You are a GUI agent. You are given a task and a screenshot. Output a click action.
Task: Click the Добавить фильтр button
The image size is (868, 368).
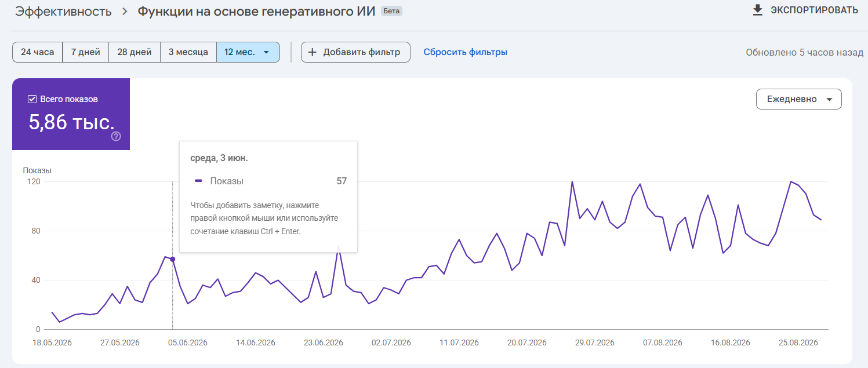point(355,52)
